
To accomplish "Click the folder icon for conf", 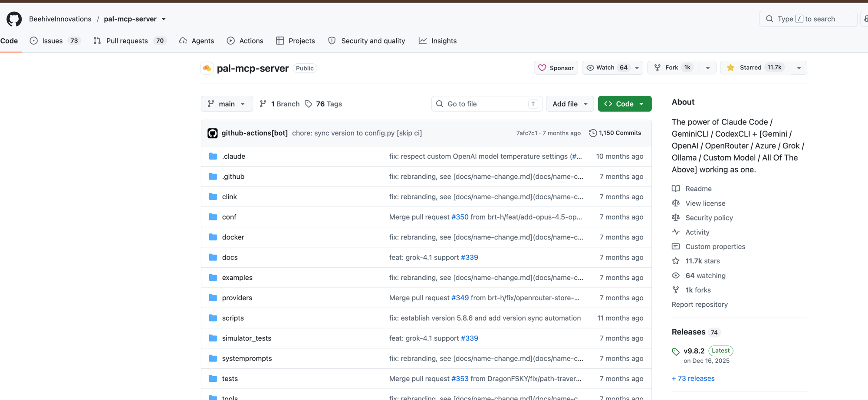I will [213, 217].
